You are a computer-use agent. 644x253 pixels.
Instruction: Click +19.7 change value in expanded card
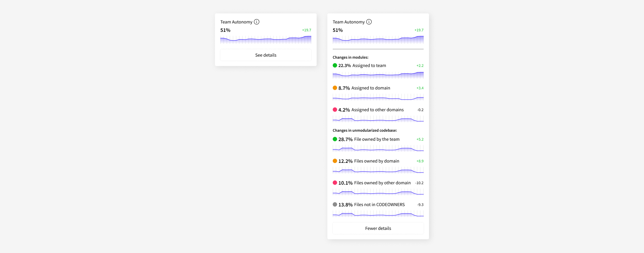click(419, 30)
